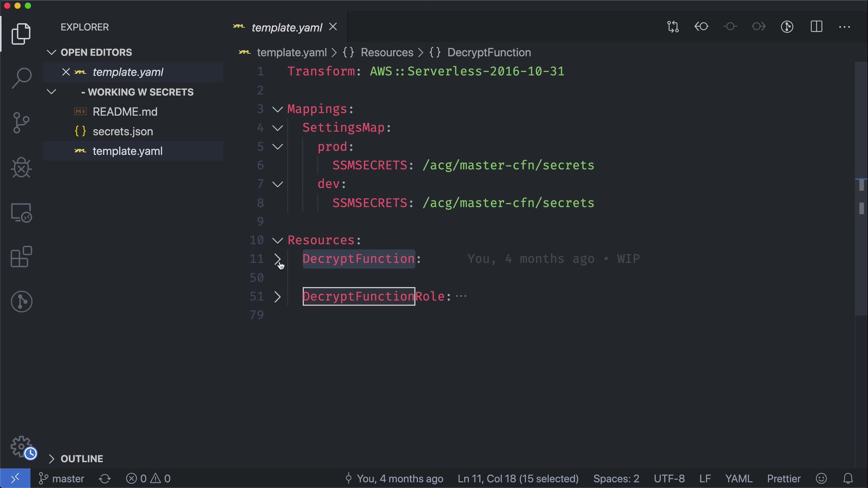Image resolution: width=868 pixels, height=488 pixels.
Task: Click the notifications bell in status bar
Action: (848, 479)
